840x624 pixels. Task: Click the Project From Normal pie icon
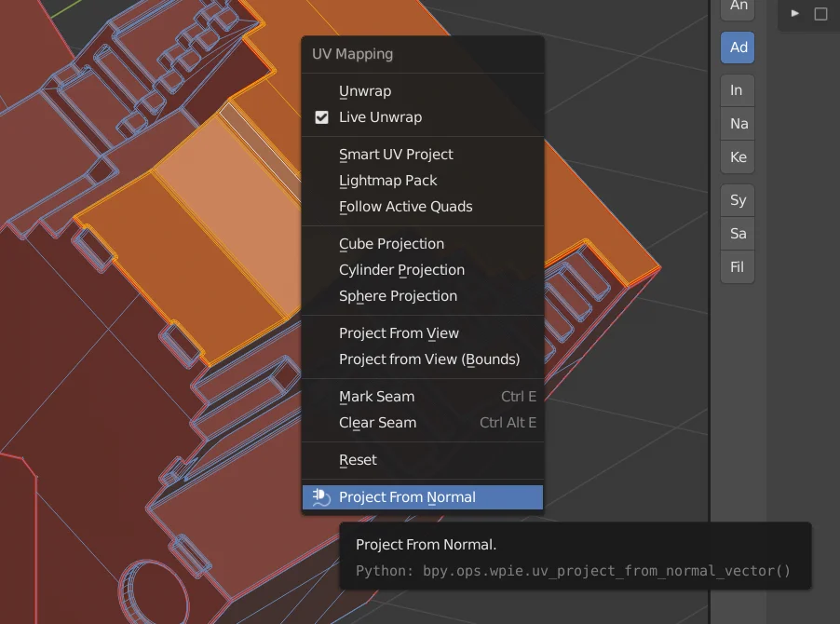pyautogui.click(x=321, y=496)
